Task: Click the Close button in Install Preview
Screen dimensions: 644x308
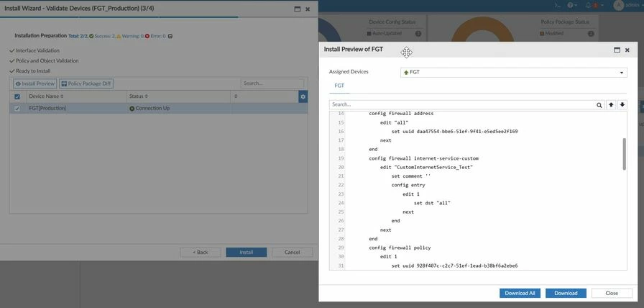Action: tap(612, 293)
